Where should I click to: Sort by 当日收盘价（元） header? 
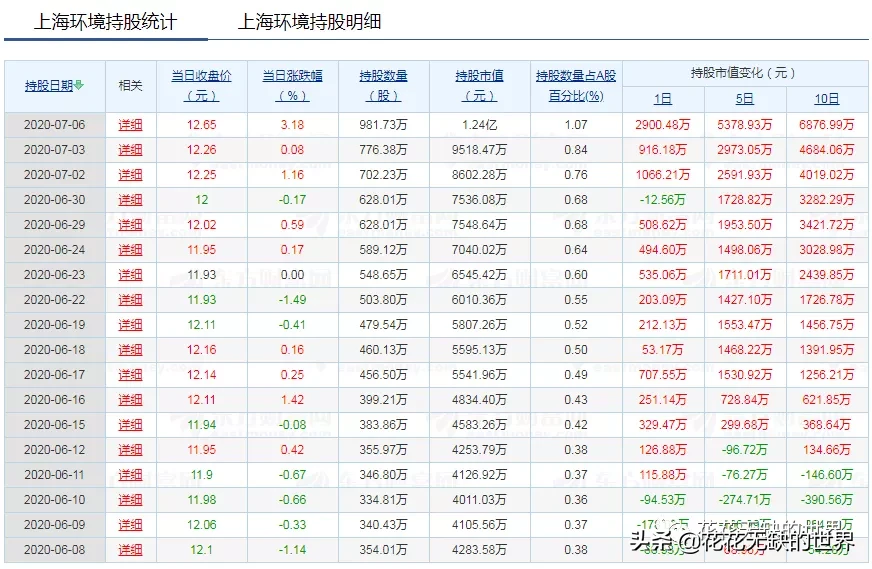click(x=201, y=86)
